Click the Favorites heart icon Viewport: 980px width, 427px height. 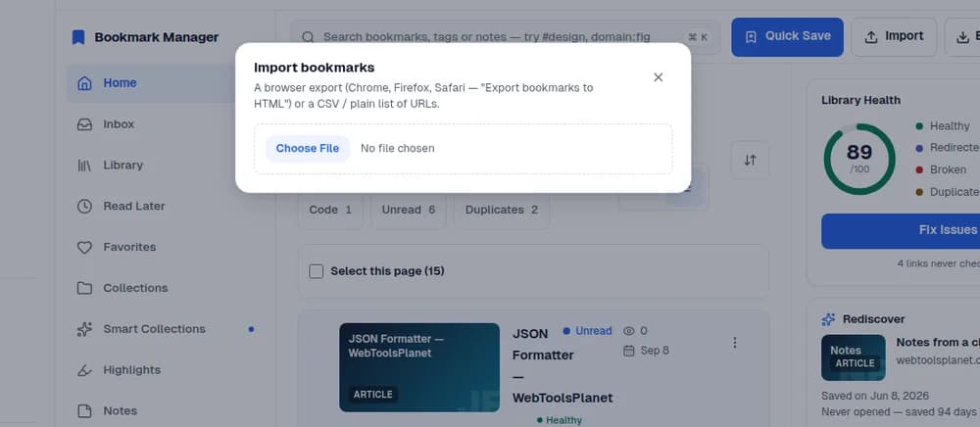tap(84, 247)
